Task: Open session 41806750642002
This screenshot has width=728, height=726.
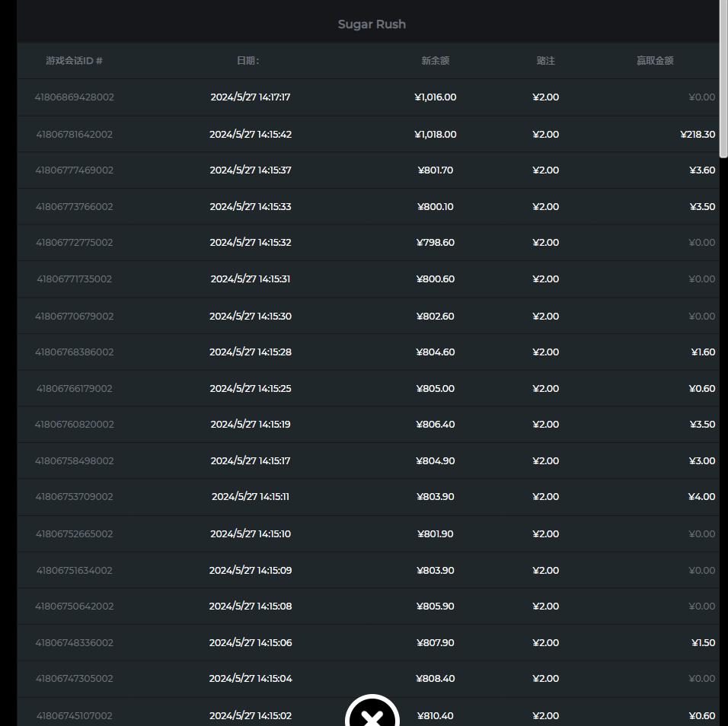Action: point(75,607)
